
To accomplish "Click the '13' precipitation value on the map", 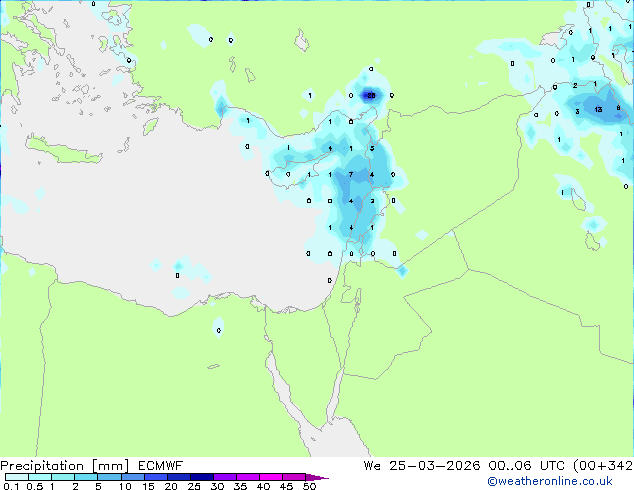I will [x=598, y=109].
